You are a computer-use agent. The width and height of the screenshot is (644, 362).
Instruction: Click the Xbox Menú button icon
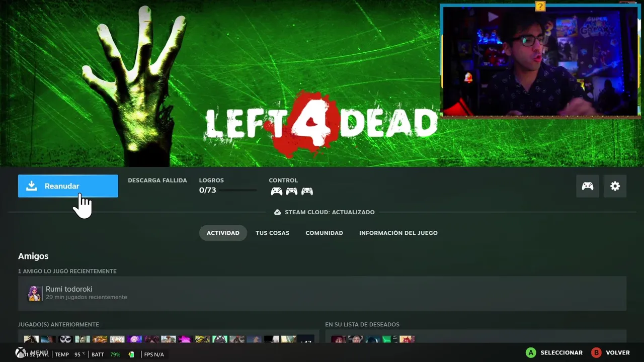coord(21,353)
